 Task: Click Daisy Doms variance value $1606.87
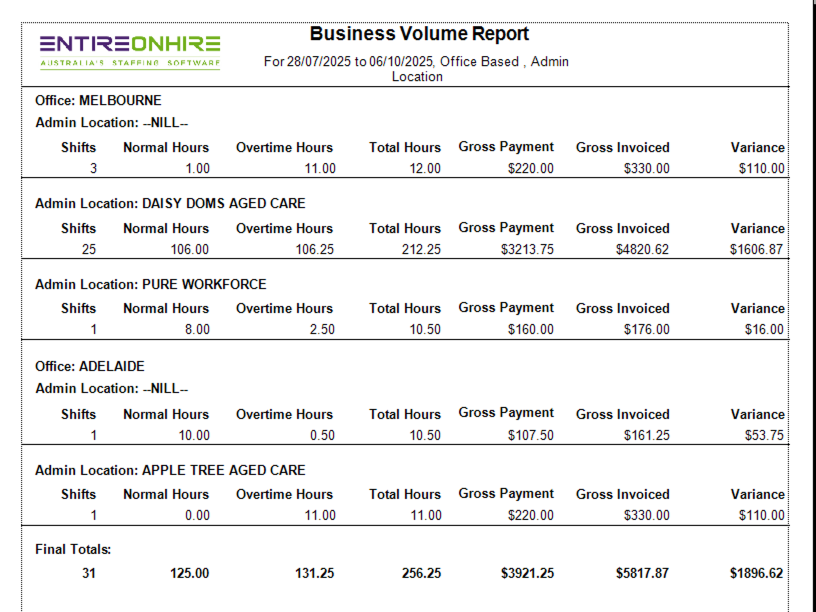[757, 250]
